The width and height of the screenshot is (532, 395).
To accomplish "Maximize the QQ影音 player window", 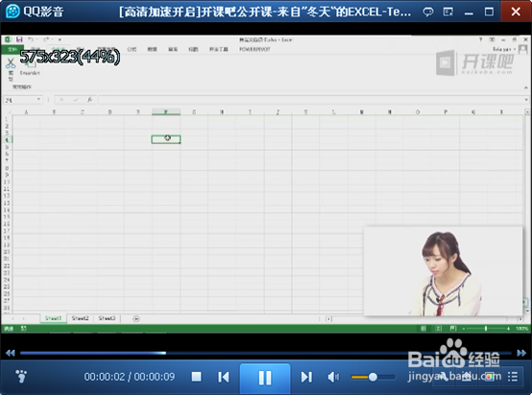I will coord(489,12).
